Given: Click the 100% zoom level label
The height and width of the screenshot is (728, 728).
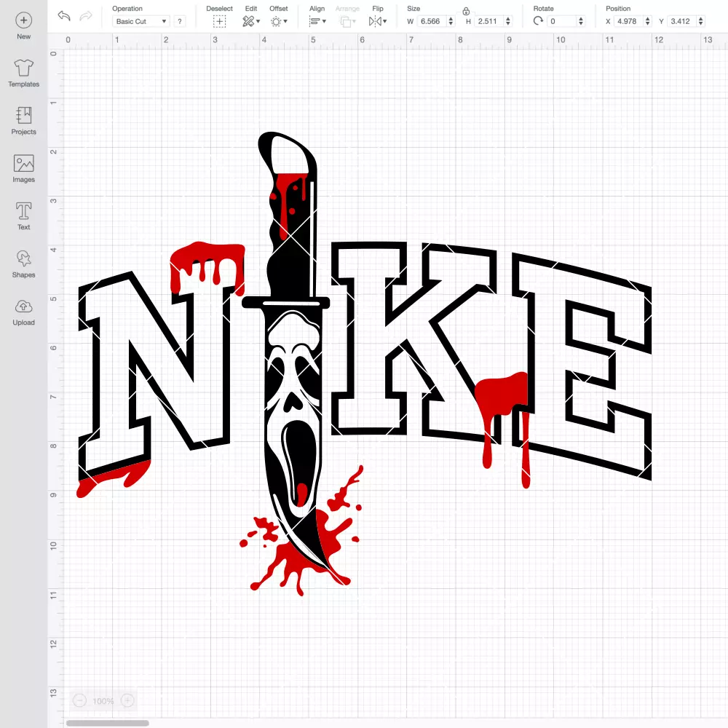Looking at the screenshot, I should click(x=103, y=701).
